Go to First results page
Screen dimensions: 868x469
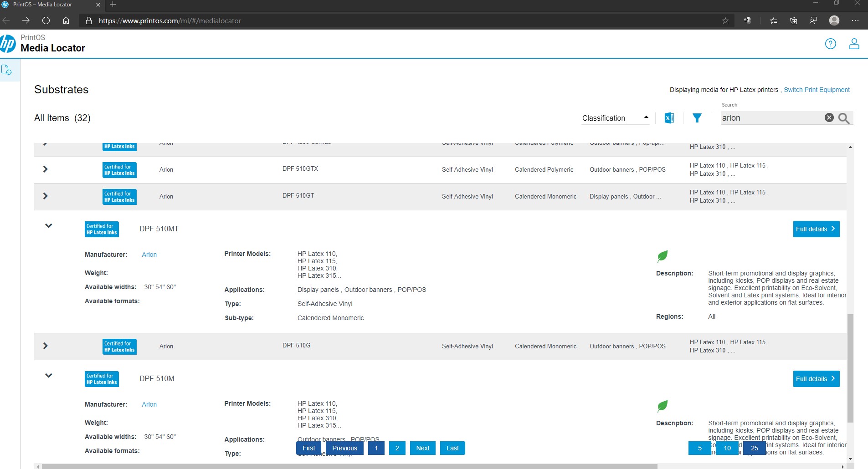click(x=308, y=448)
